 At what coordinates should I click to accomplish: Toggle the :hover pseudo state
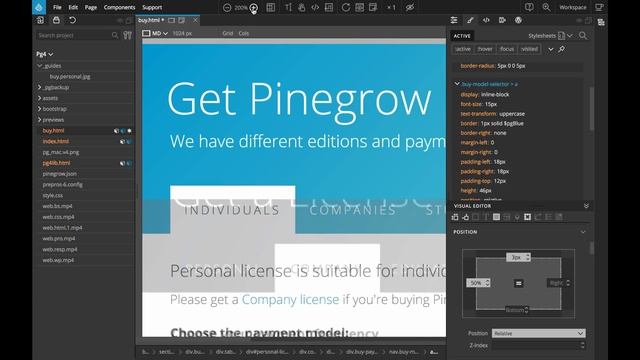(485, 49)
